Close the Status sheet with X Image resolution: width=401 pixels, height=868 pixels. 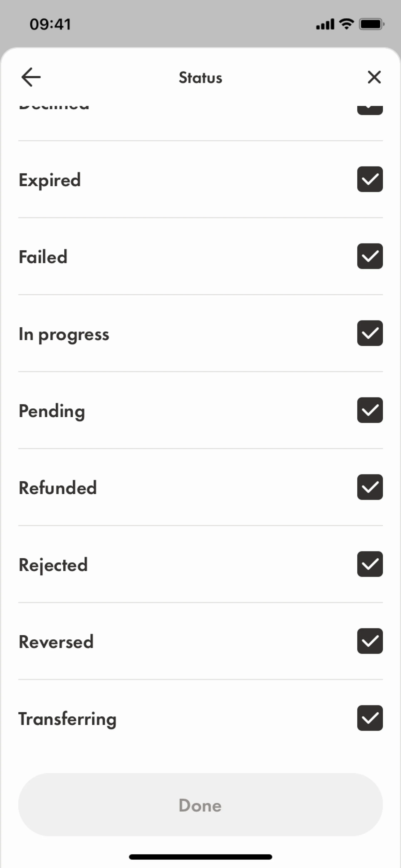[x=374, y=77]
